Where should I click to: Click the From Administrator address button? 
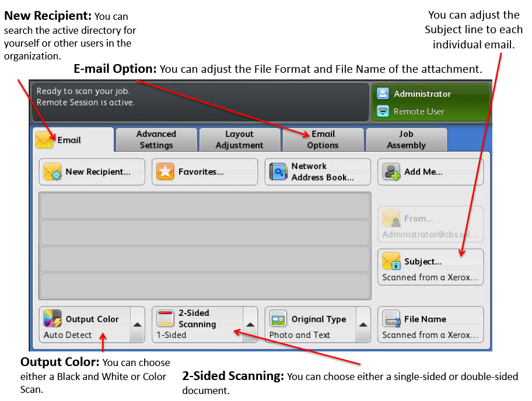tap(430, 224)
